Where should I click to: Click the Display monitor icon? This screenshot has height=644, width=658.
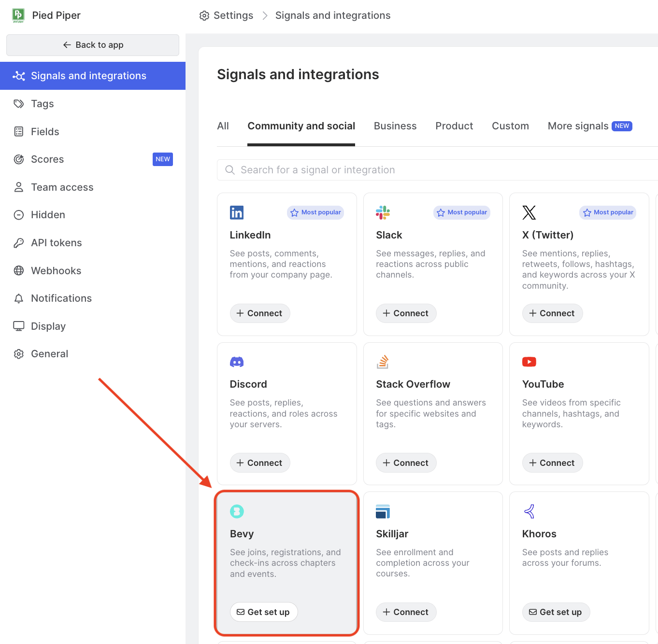19,326
